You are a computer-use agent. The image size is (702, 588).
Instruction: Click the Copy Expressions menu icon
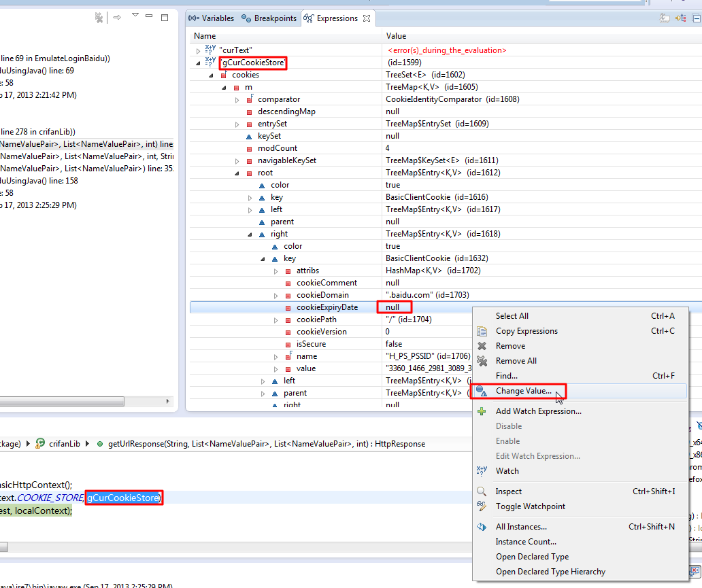click(x=482, y=331)
